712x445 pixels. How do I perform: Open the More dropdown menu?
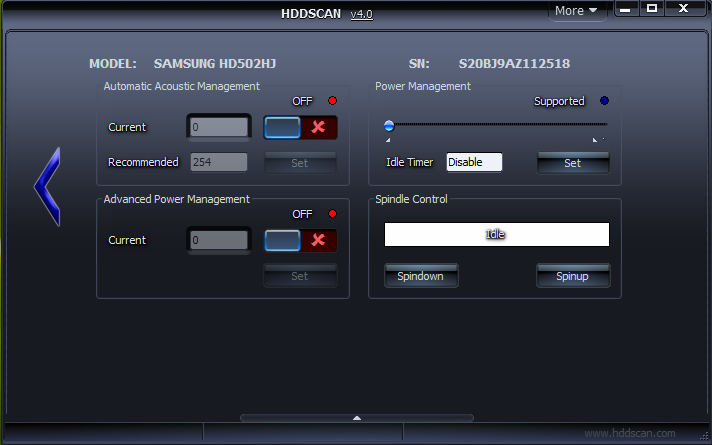(x=576, y=11)
